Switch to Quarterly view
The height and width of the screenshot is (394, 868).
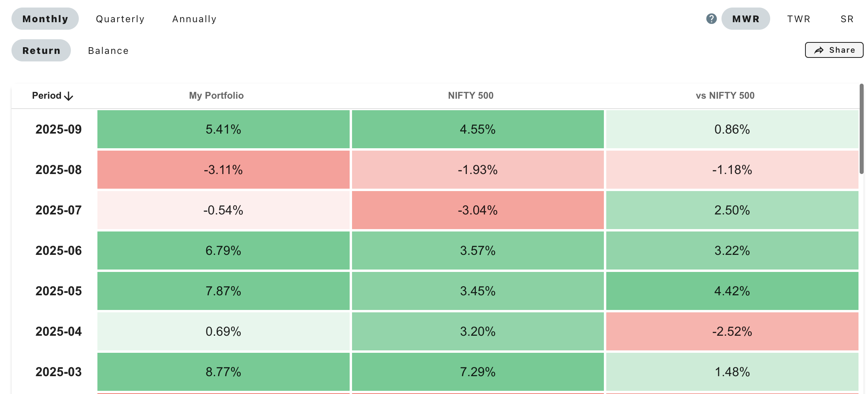120,19
